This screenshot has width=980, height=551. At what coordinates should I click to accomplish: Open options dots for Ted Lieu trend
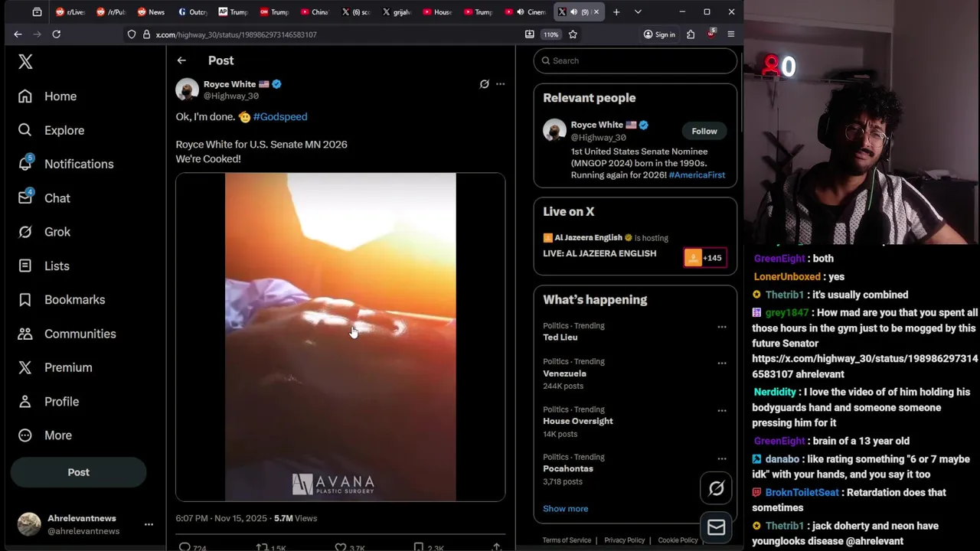721,327
